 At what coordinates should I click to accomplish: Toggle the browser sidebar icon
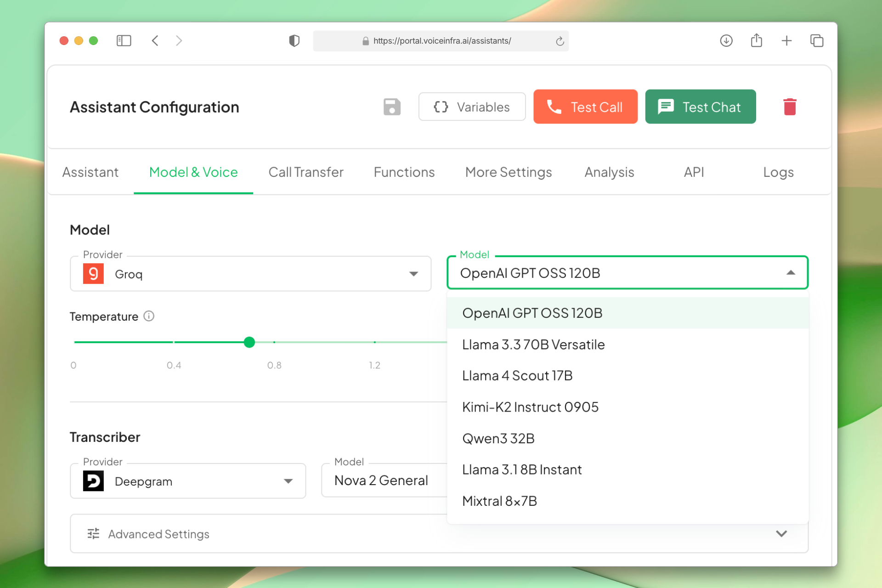click(124, 41)
